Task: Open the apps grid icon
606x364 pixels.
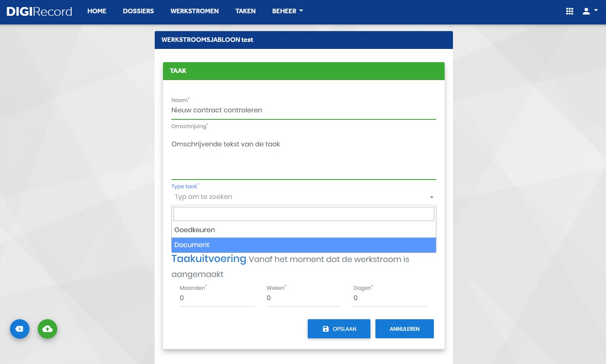Action: click(569, 11)
